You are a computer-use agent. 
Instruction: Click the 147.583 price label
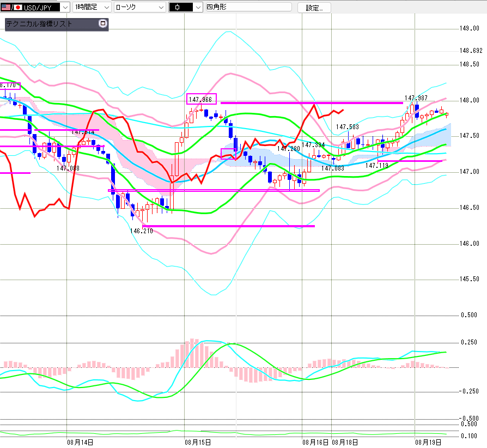(x=347, y=127)
